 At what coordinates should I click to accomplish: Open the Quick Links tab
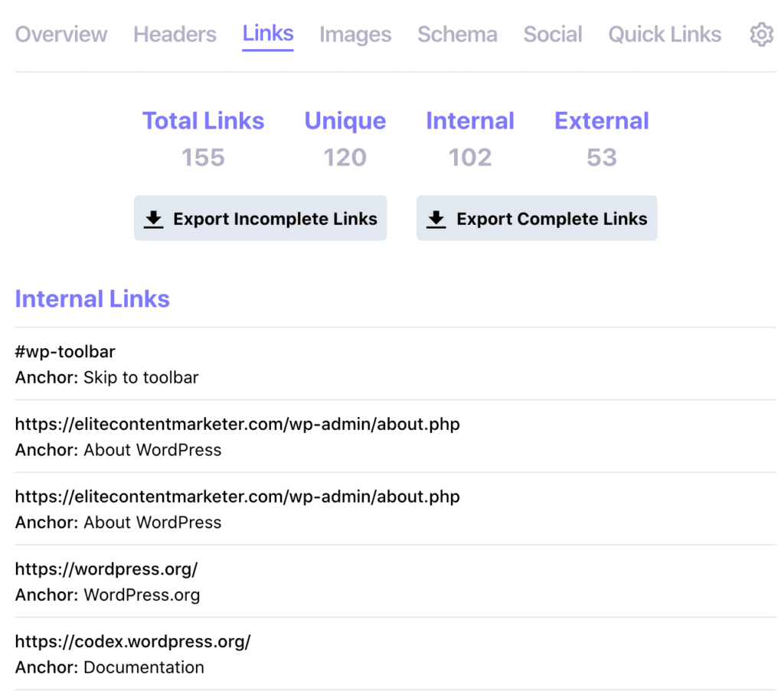665,34
